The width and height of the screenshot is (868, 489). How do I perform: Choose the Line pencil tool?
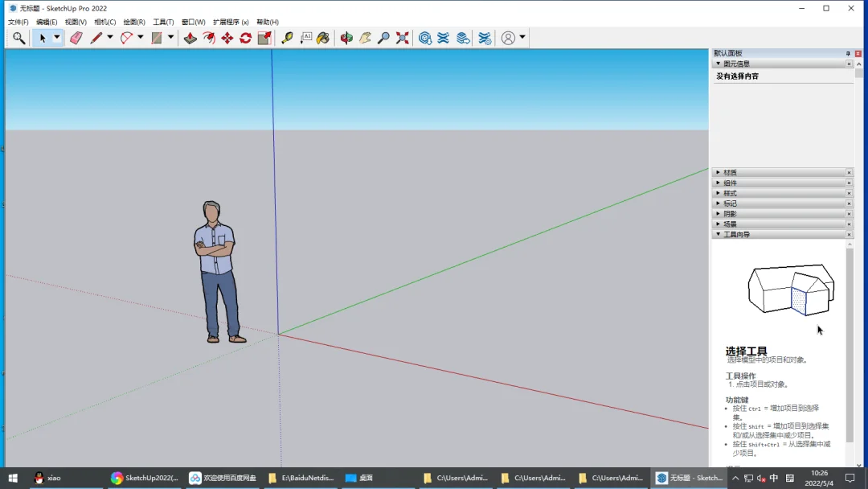coord(96,38)
